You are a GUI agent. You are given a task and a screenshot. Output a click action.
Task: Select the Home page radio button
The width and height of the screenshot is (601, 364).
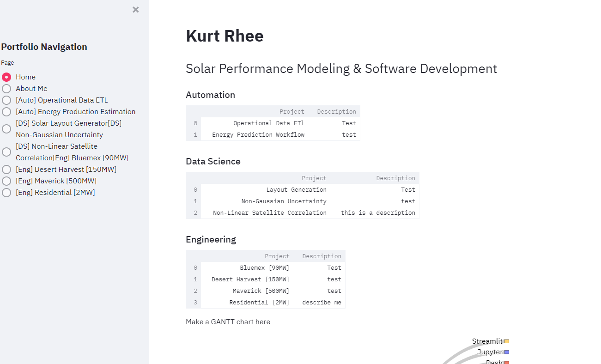coord(6,77)
